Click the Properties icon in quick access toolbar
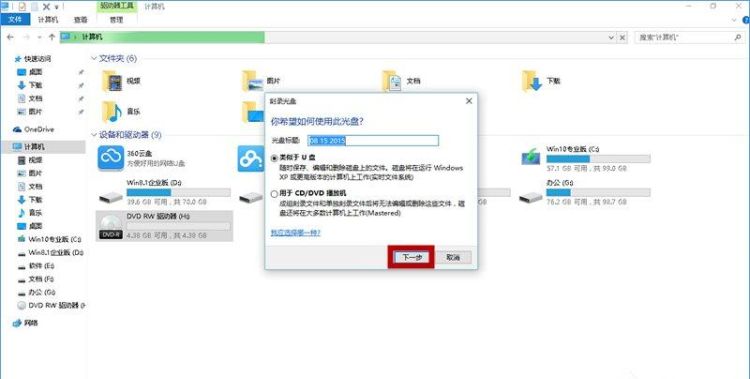750x379 pixels. (x=22, y=7)
